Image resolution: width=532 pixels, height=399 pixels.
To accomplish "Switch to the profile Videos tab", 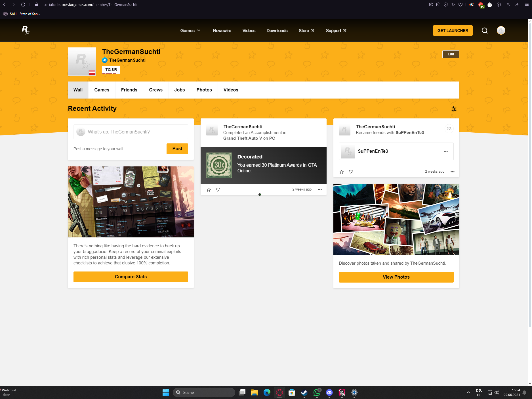I will click(231, 90).
